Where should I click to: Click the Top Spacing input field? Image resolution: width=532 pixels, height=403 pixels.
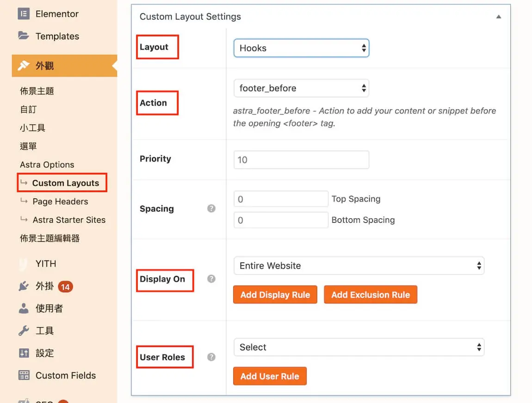[281, 199]
